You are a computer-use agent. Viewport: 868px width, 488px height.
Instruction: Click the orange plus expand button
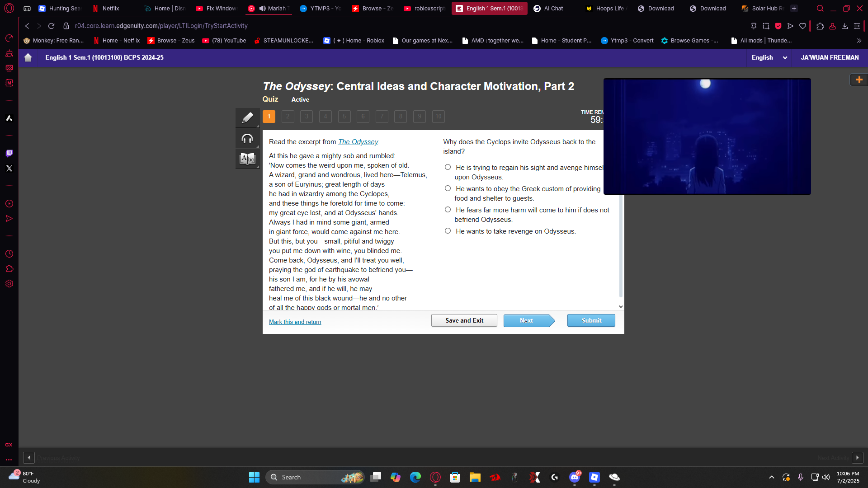pyautogui.click(x=859, y=80)
